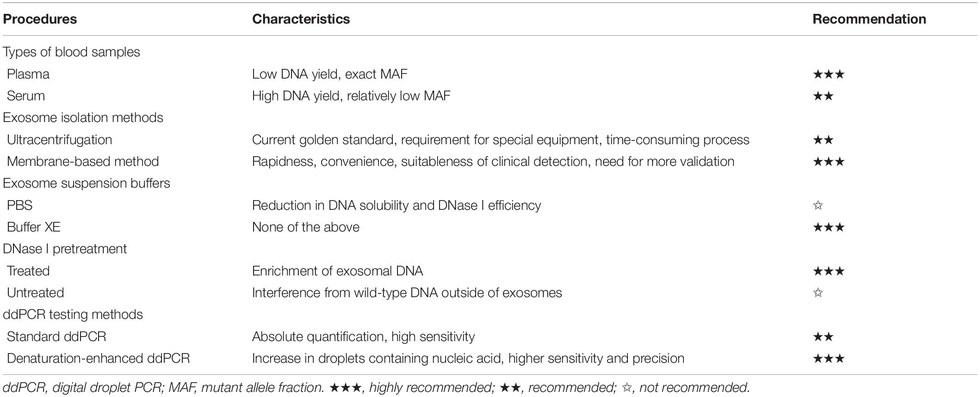Click the 'Low DNA yield, exact MAF' text

[x=329, y=74]
